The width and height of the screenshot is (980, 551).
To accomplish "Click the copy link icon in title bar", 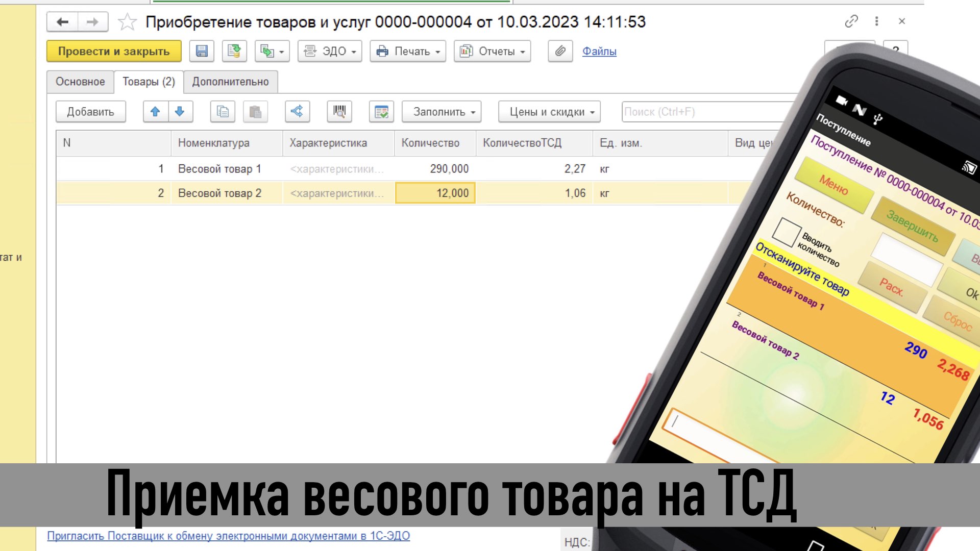I will [851, 21].
